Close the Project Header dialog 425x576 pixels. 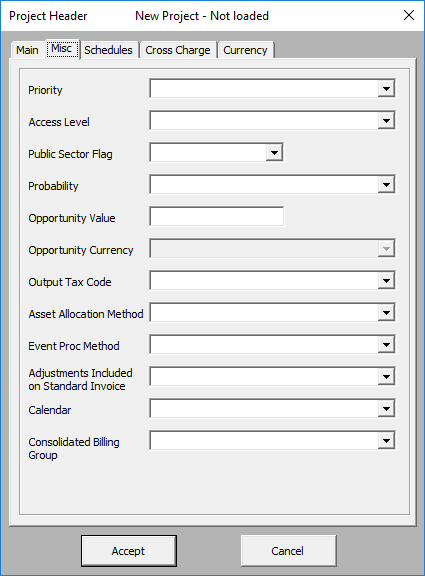tap(409, 15)
